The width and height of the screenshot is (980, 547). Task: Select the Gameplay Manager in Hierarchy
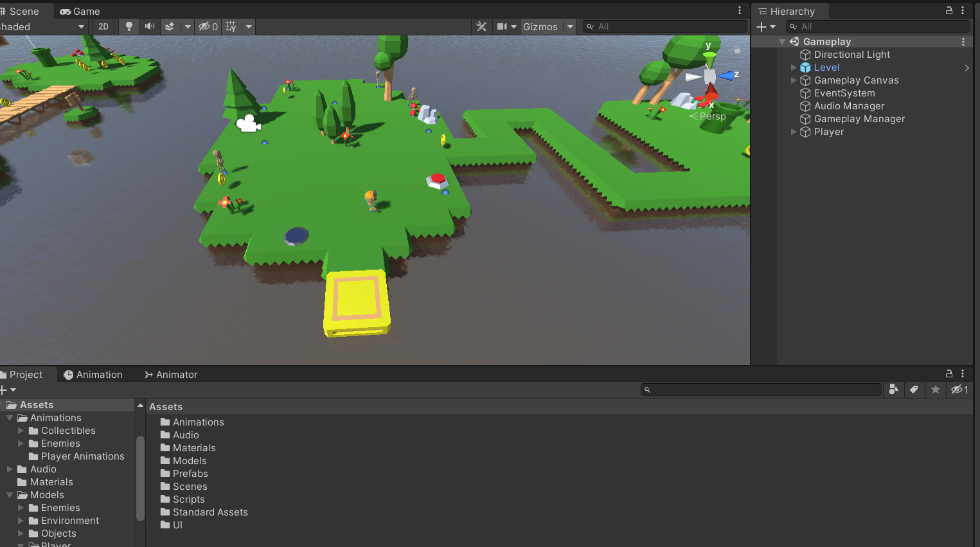[x=859, y=119]
